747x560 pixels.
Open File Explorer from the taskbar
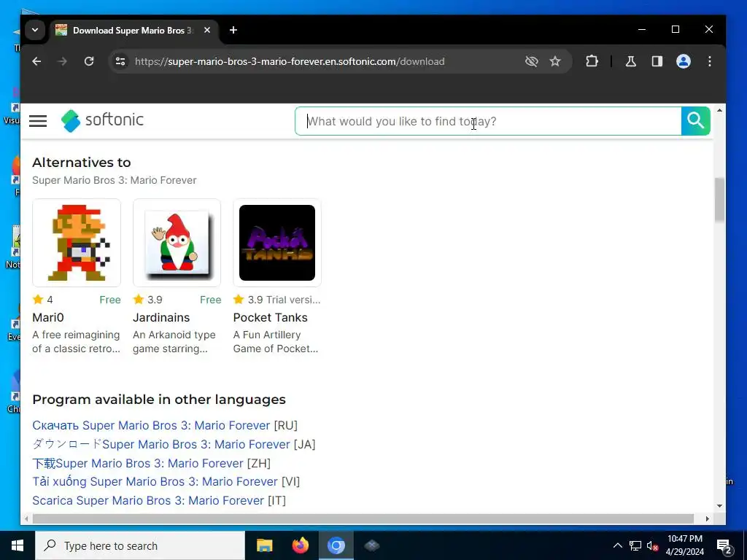tap(264, 545)
